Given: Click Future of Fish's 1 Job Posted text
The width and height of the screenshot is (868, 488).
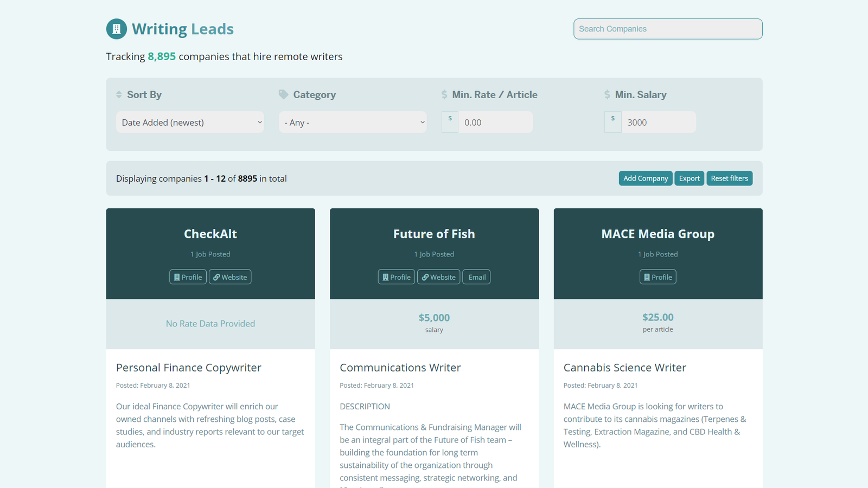Looking at the screenshot, I should point(434,254).
